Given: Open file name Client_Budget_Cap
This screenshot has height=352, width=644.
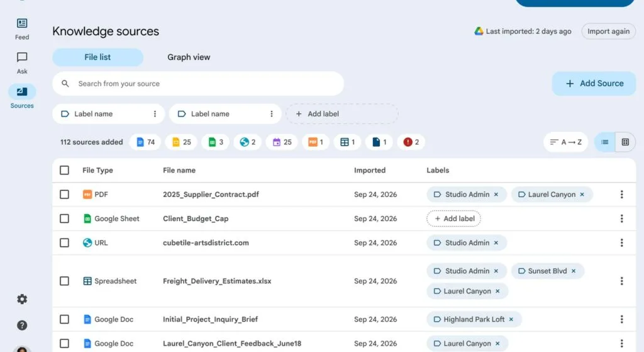Looking at the screenshot, I should (196, 219).
